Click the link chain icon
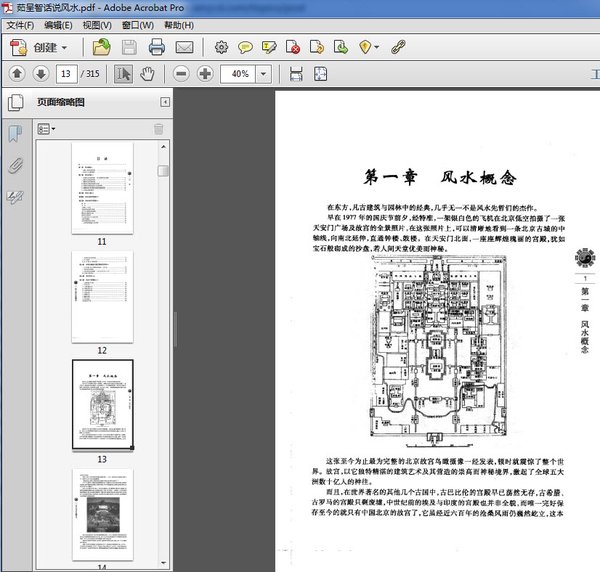Screen dimensions: 600x572 pyautogui.click(x=398, y=47)
